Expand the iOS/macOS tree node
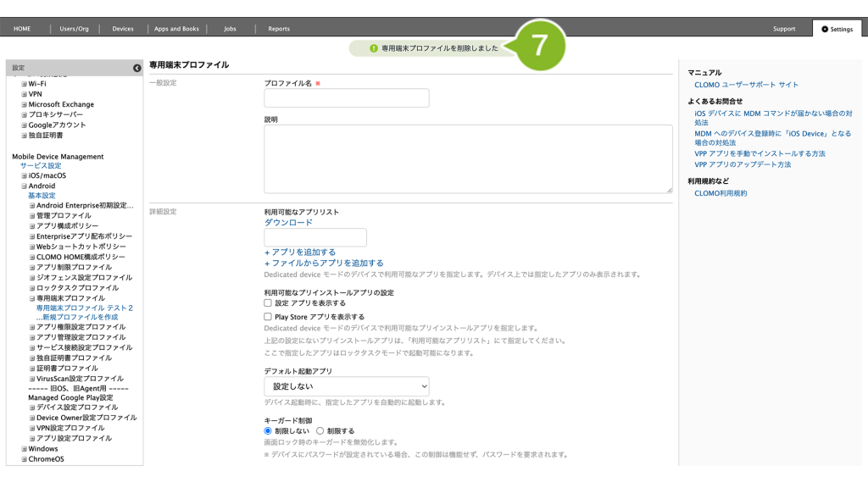 point(25,175)
